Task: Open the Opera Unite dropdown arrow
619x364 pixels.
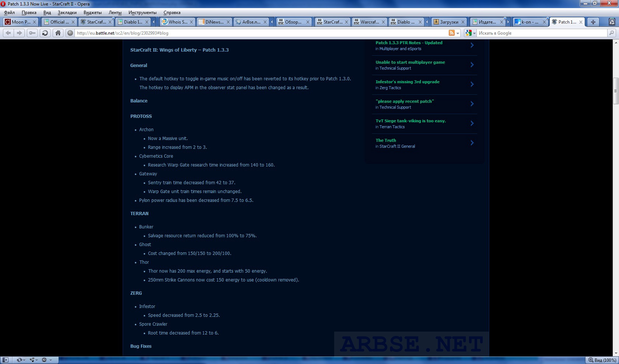Action: (x=37, y=360)
